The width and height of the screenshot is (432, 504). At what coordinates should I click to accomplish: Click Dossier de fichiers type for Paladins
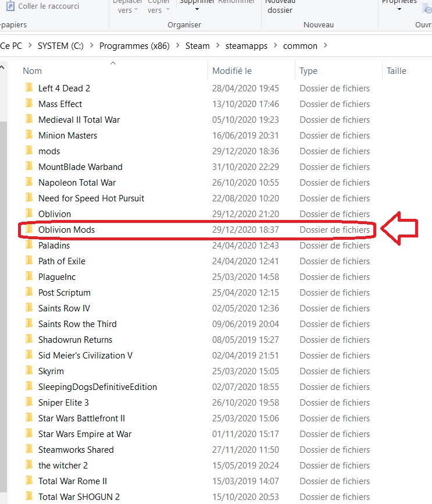335,246
